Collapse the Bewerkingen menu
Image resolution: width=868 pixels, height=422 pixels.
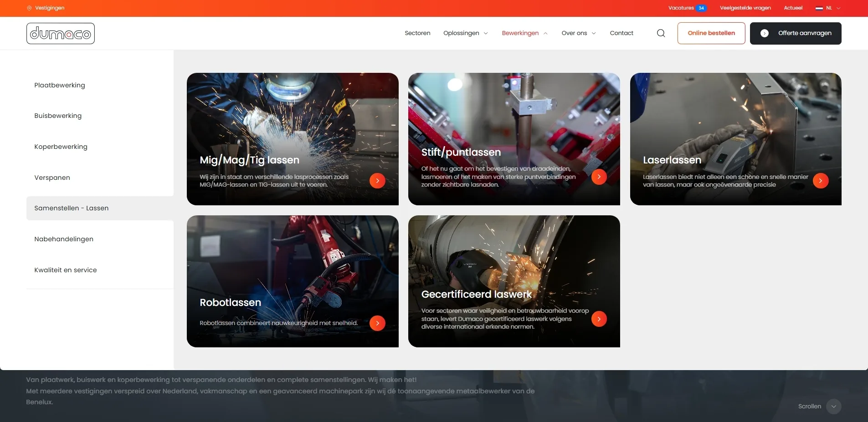click(524, 33)
